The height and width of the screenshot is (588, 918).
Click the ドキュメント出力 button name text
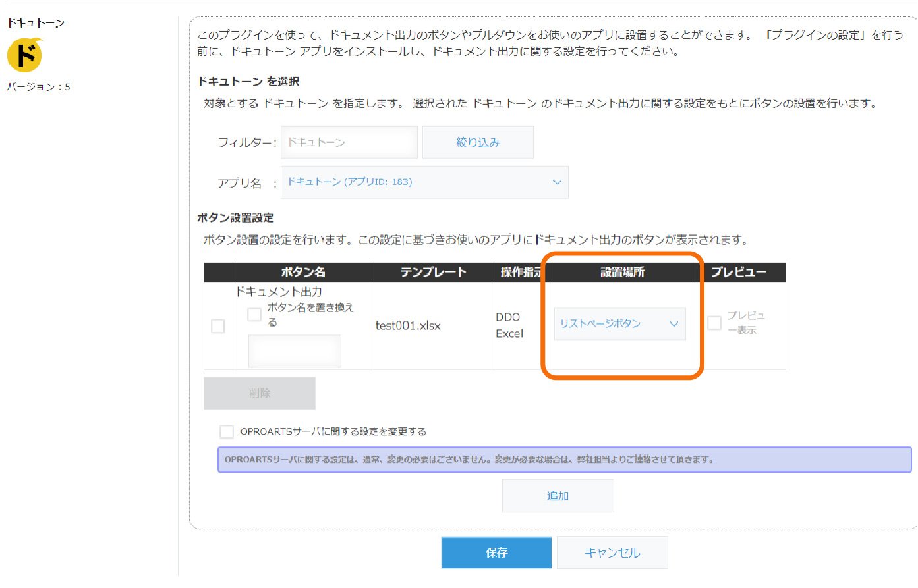(279, 292)
